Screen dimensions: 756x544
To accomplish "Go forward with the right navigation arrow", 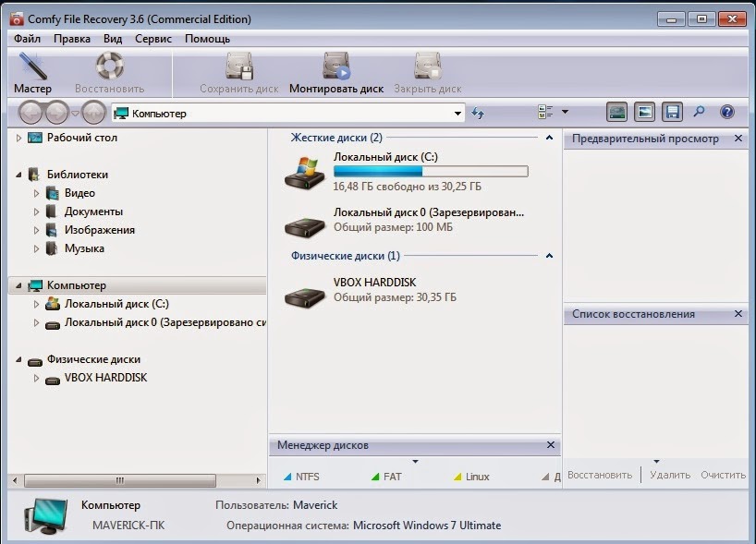I will [57, 113].
